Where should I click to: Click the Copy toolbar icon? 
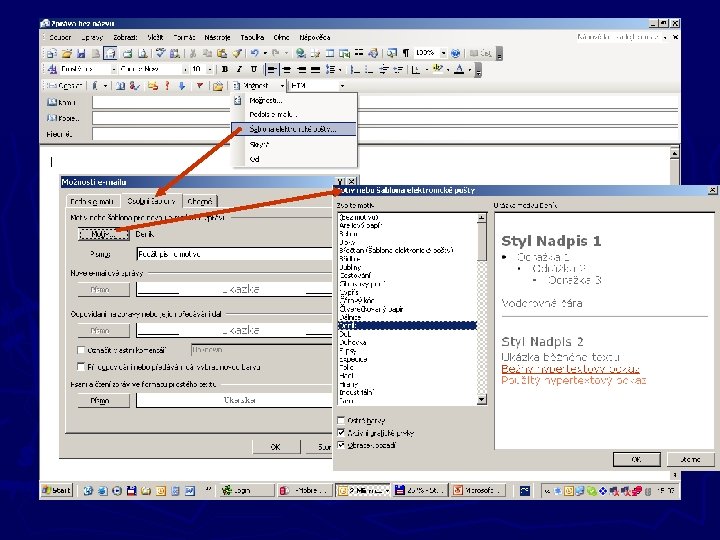(207, 54)
